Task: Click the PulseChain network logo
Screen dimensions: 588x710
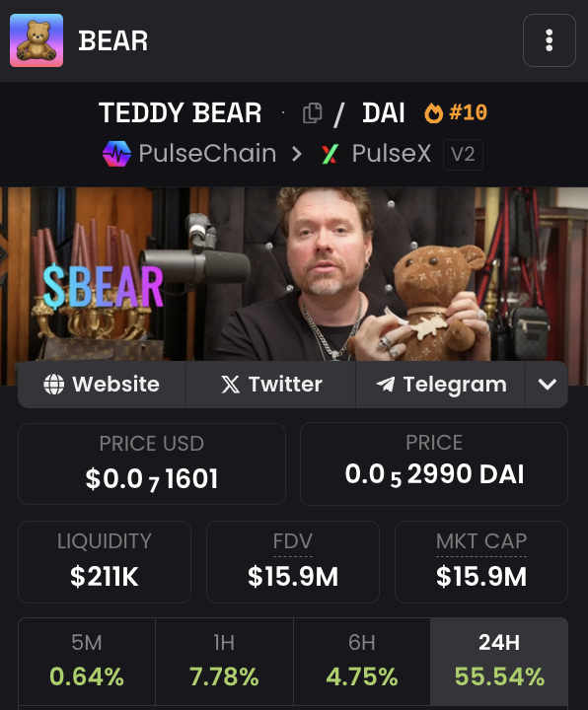Action: [x=116, y=154]
